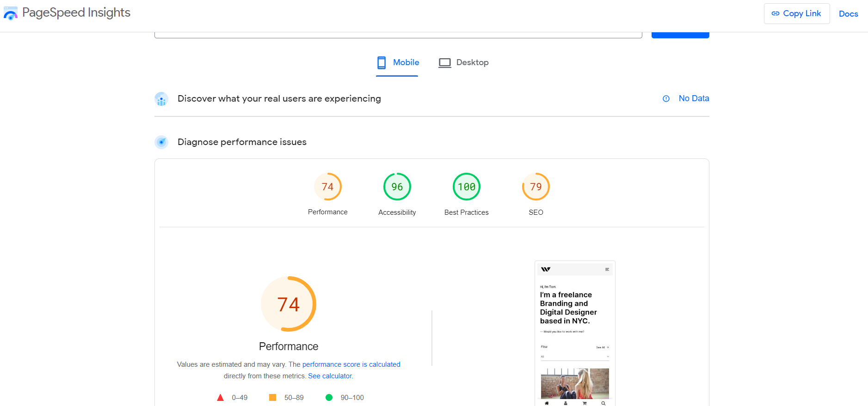
Task: Click the large Performance 74 gauge
Action: point(289,304)
